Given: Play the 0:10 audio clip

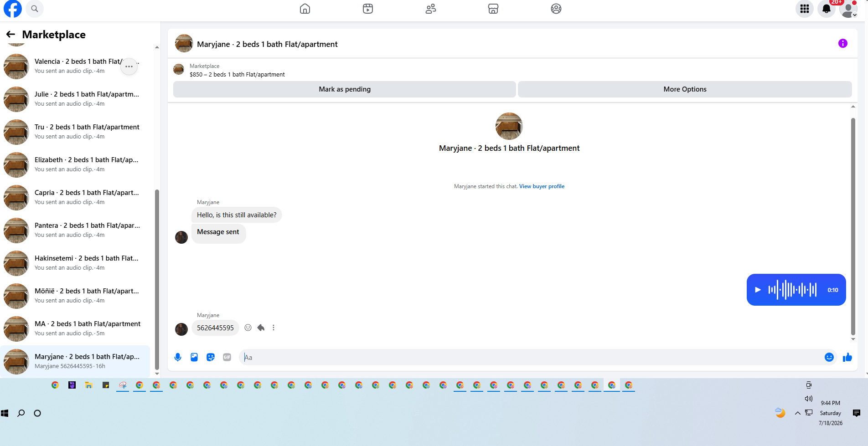Looking at the screenshot, I should [x=758, y=290].
